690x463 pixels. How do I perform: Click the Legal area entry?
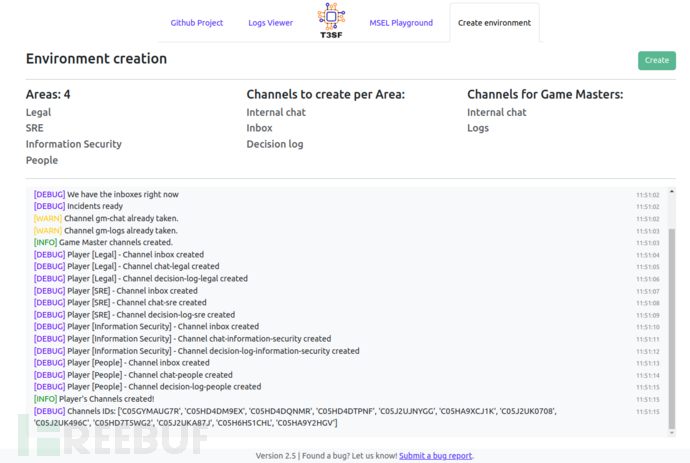coord(38,113)
